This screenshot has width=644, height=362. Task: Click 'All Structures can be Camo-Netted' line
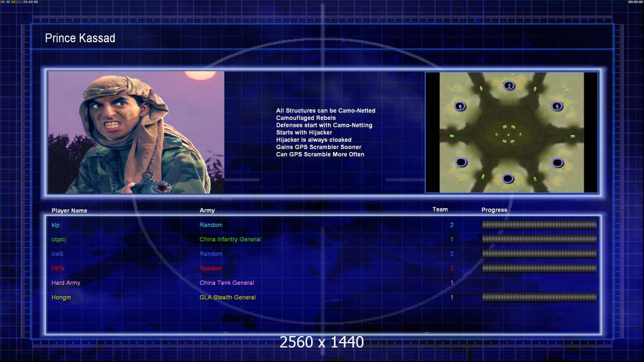click(x=326, y=110)
